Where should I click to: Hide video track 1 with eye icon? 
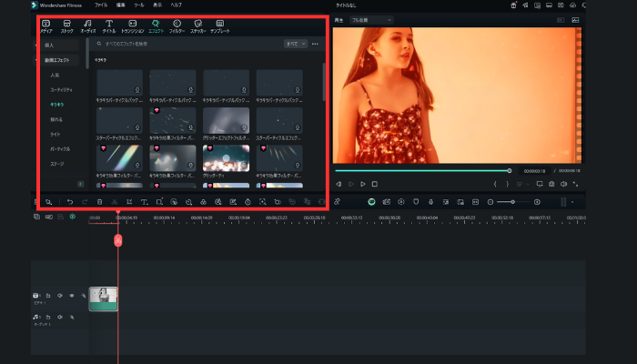pos(72,296)
